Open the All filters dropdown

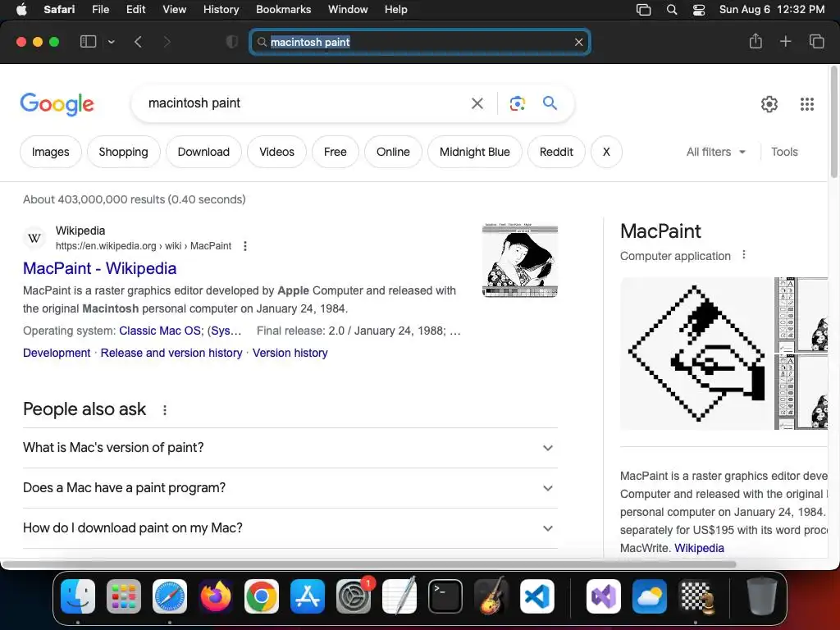[715, 152]
